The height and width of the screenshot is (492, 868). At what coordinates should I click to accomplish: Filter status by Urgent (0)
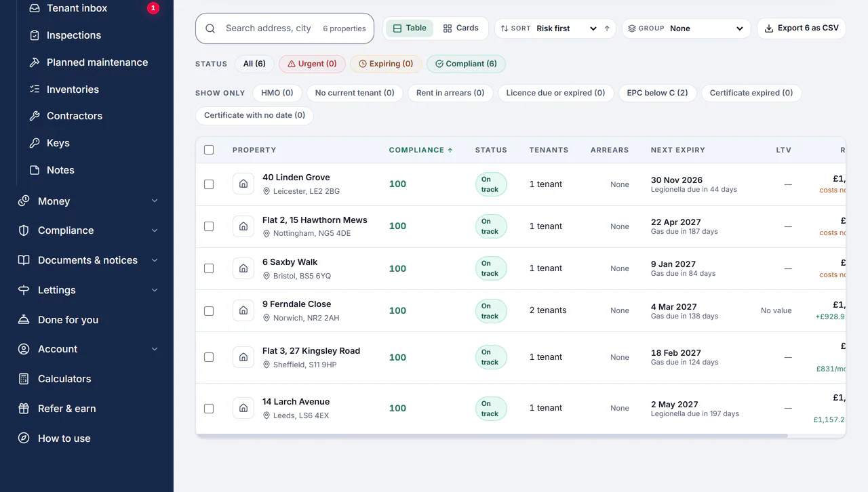click(x=312, y=64)
